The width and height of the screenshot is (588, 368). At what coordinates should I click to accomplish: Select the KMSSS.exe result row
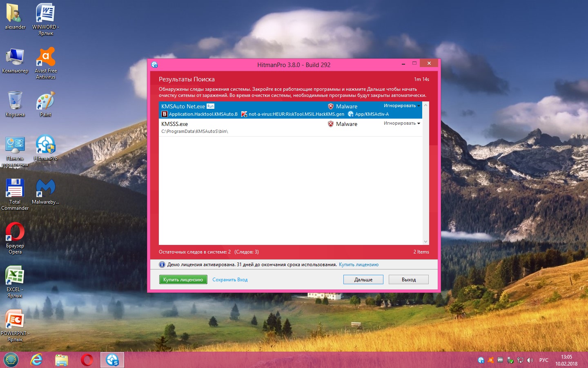(291, 127)
